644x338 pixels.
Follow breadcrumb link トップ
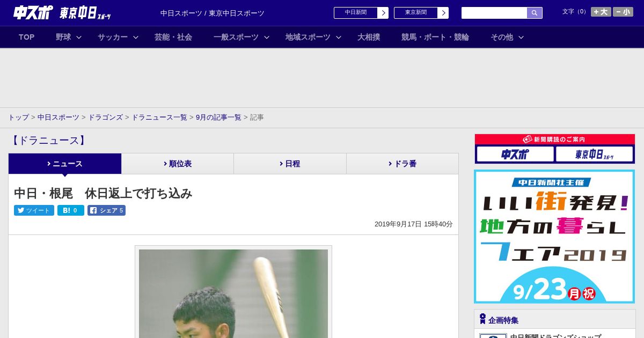coord(18,117)
